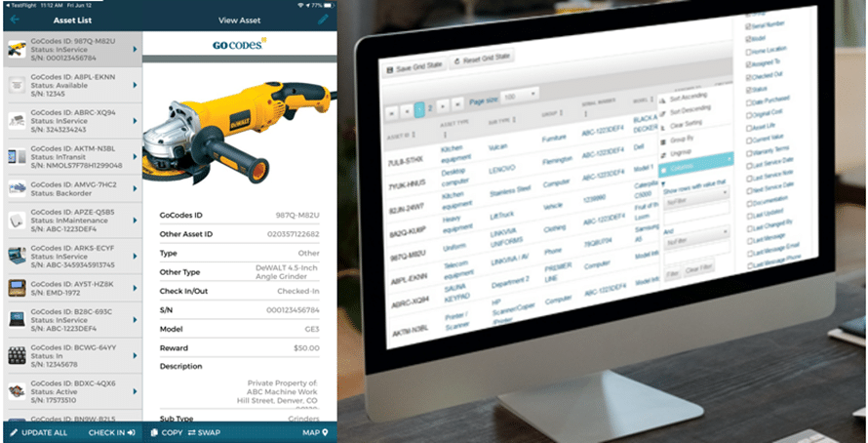Image resolution: width=868 pixels, height=443 pixels.
Task: Tap CHECK IN at bottom of list
Action: click(111, 431)
